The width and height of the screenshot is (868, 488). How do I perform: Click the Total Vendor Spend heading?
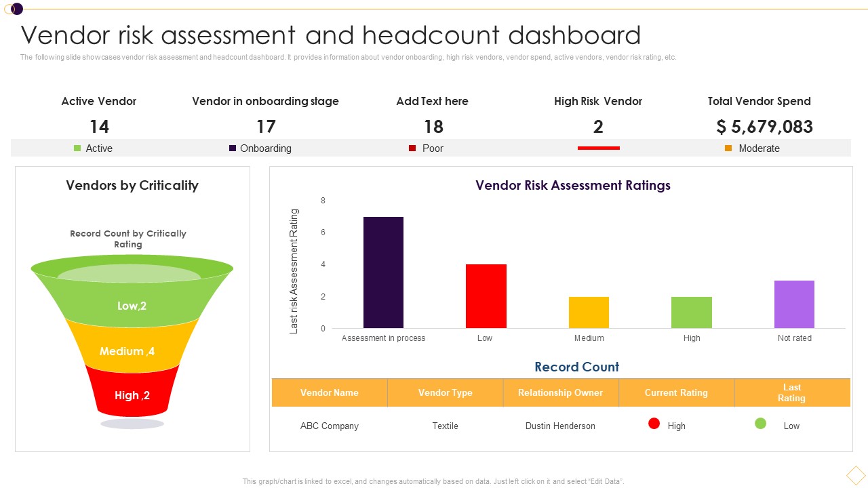click(759, 101)
